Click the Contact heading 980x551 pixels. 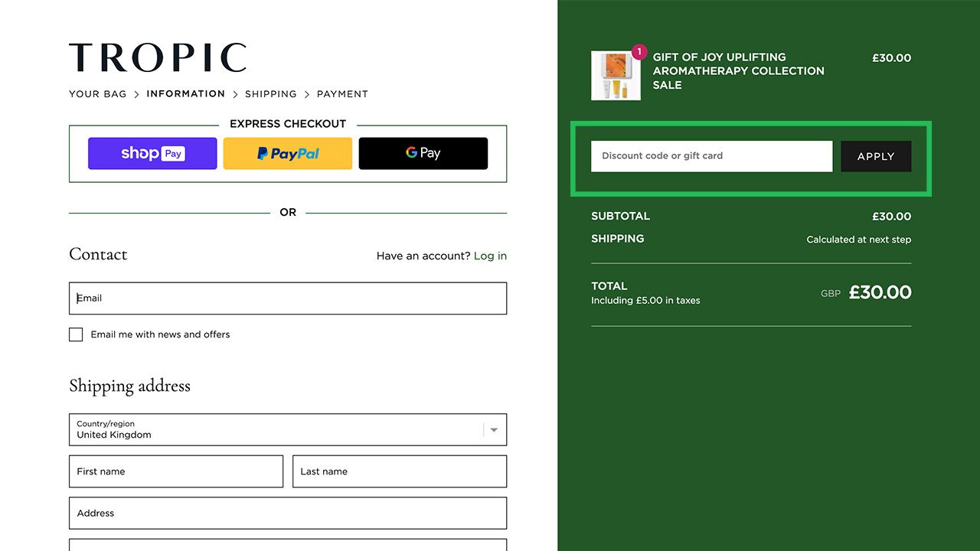pyautogui.click(x=98, y=254)
